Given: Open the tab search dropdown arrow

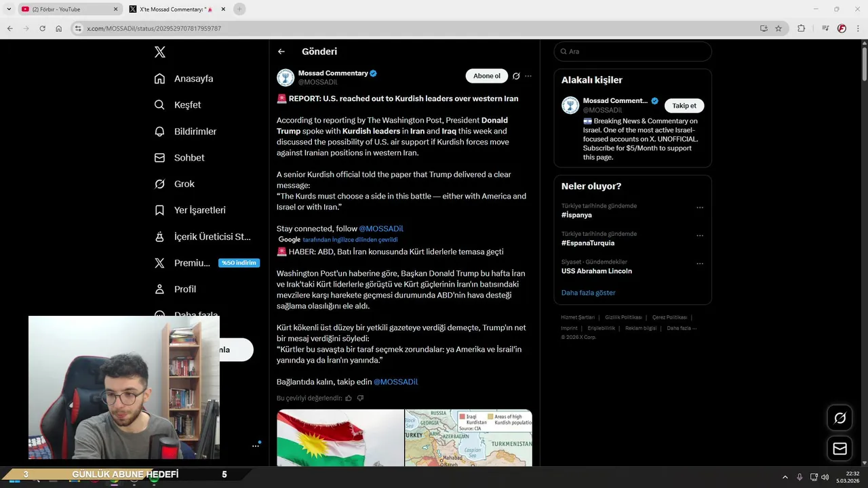Looking at the screenshot, I should tap(9, 9).
